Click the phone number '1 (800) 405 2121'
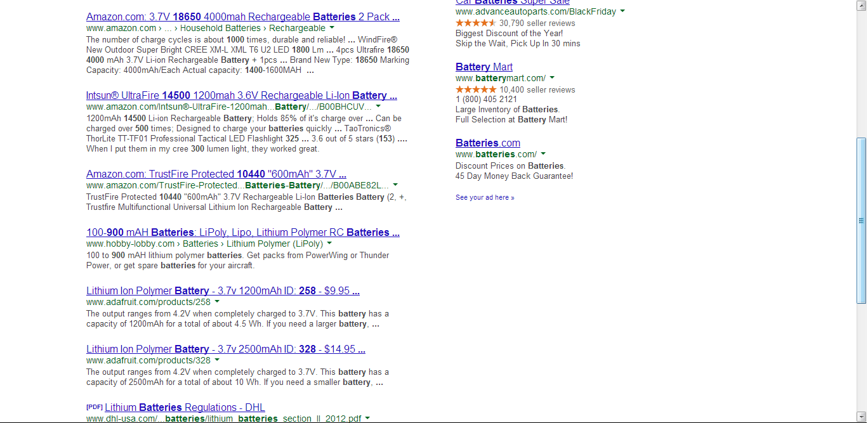This screenshot has width=868, height=423. (x=486, y=100)
